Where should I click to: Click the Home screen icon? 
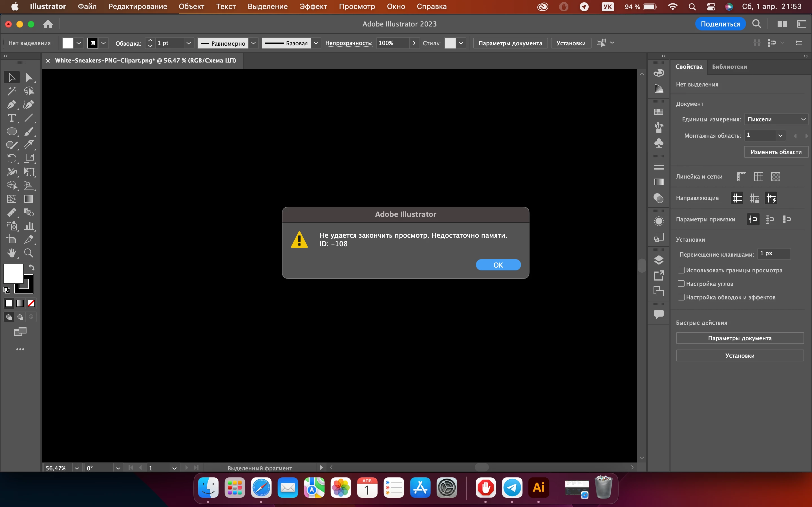48,24
